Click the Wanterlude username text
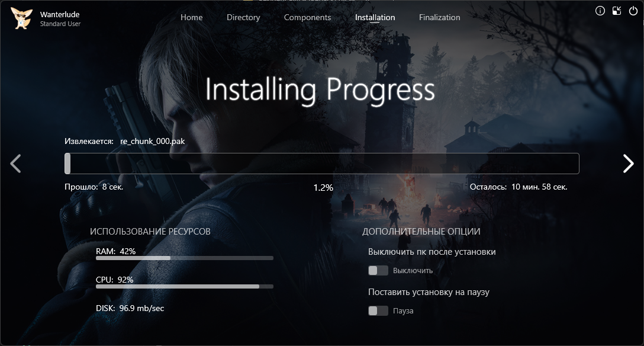Viewport: 644px width, 346px height. 60,14
